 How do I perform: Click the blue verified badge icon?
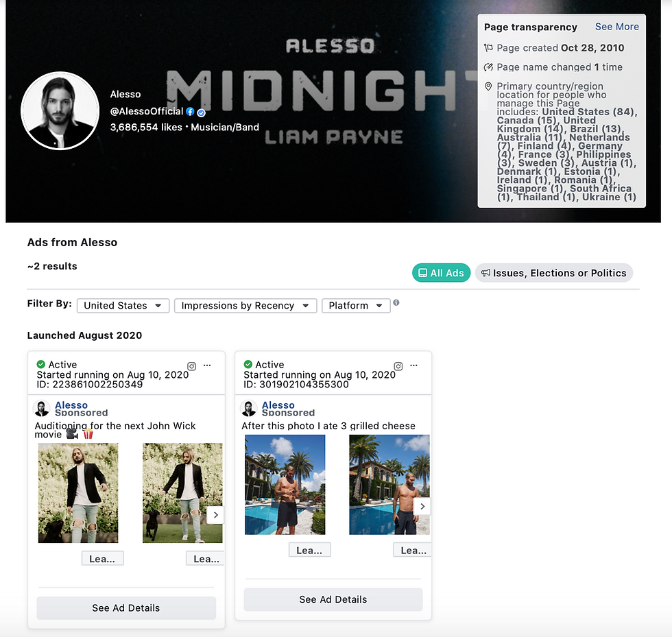point(201,112)
